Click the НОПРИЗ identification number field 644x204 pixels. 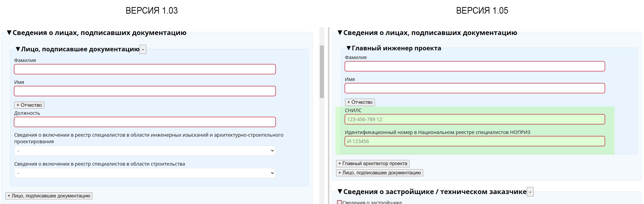coord(474,141)
